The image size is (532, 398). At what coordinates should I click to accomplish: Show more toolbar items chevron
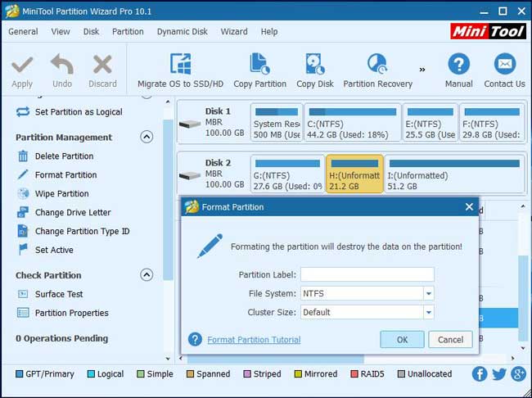[x=422, y=70]
